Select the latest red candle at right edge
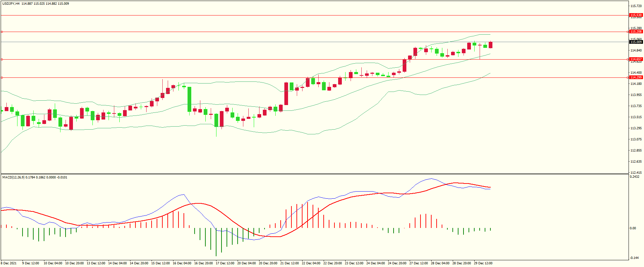644x267 pixels. [491, 45]
